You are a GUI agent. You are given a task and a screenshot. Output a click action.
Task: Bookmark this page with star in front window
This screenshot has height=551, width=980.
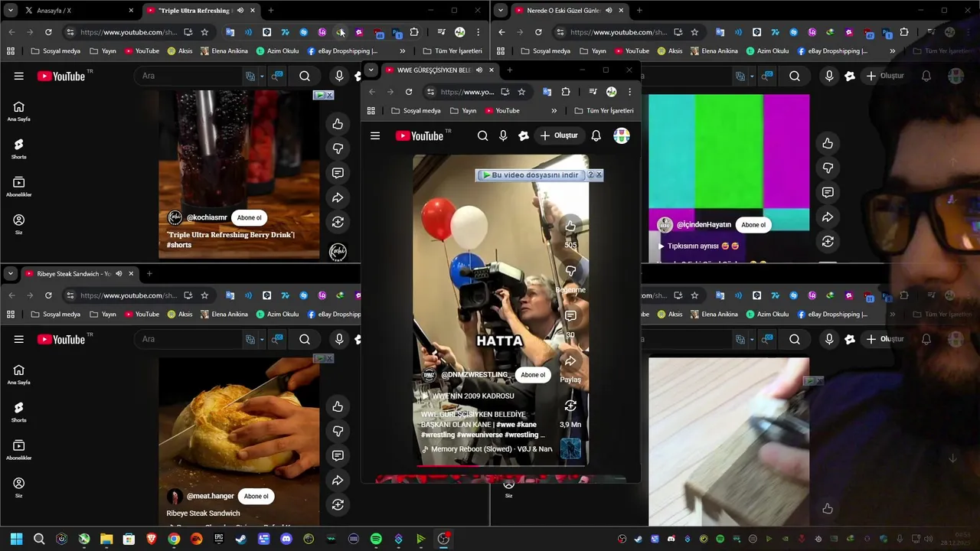pyautogui.click(x=521, y=92)
